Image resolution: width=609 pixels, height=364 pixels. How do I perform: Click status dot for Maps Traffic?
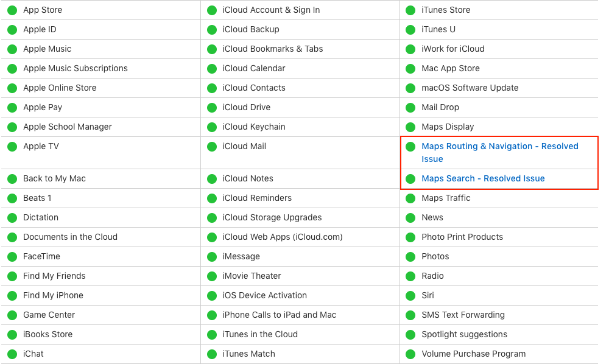410,198
